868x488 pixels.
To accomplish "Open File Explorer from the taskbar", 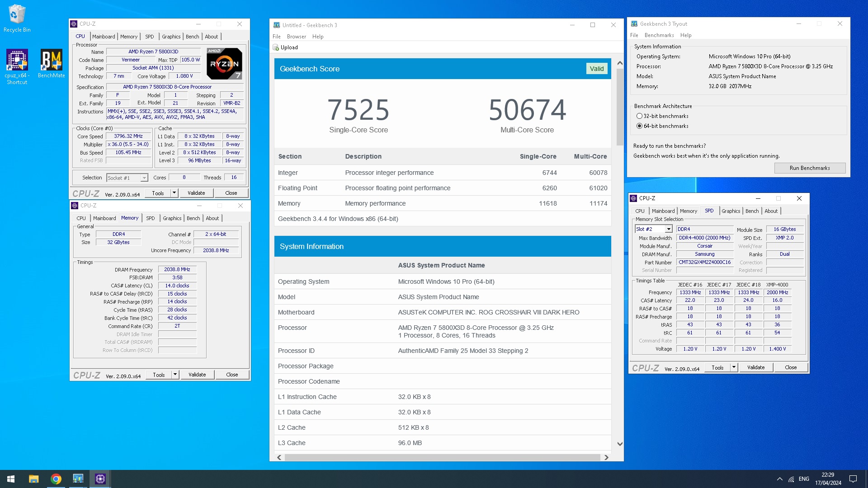I will pos(33,479).
